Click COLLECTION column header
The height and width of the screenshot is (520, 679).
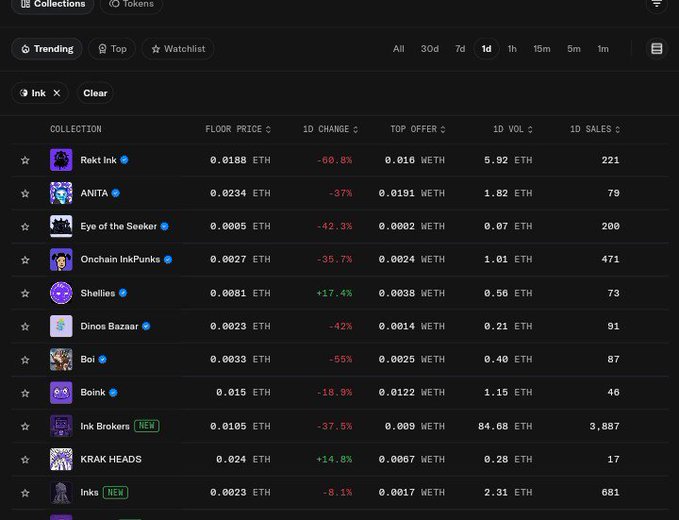pyautogui.click(x=76, y=129)
